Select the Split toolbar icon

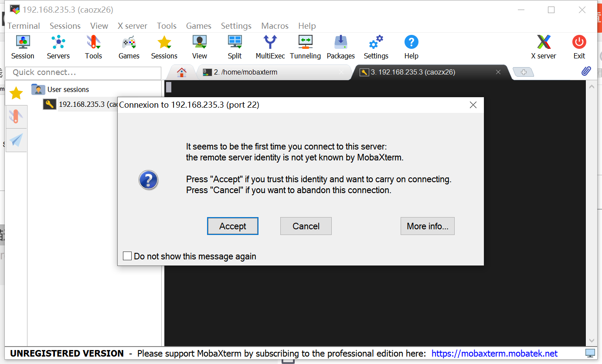235,47
